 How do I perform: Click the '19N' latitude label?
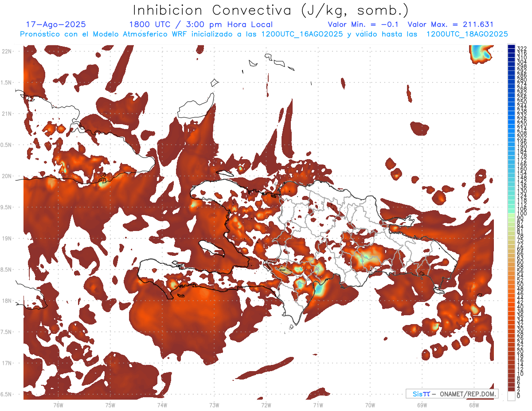6,239
